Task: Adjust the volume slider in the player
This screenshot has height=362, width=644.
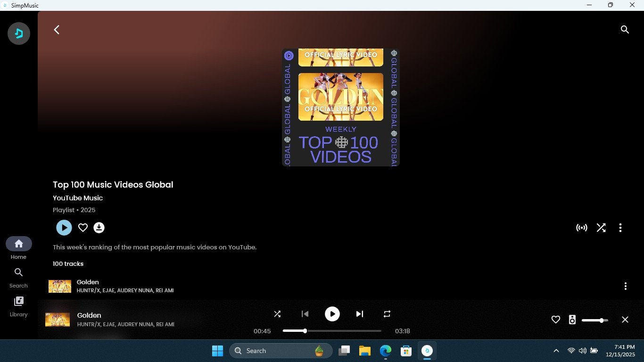Action: 594,320
